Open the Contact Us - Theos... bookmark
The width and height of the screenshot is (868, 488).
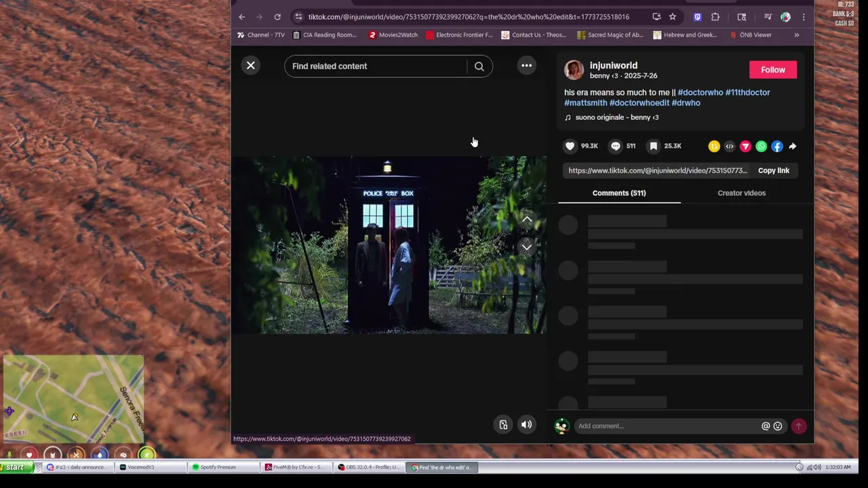pos(534,35)
